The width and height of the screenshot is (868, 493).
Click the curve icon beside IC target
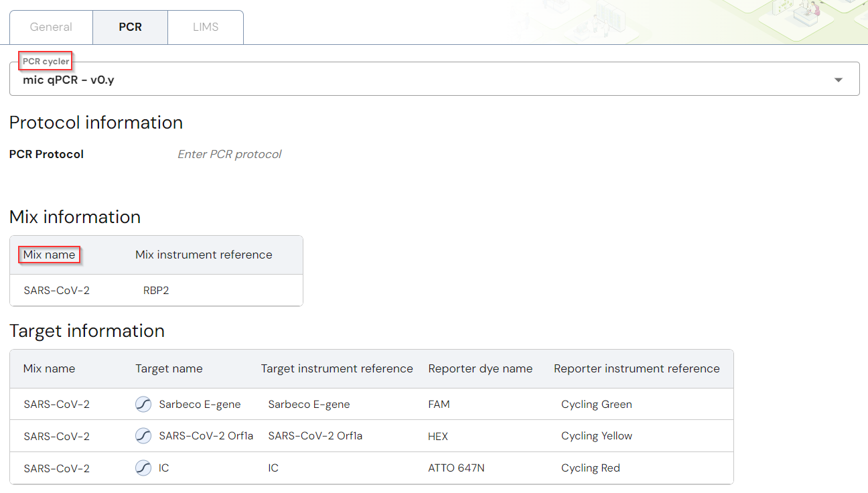click(143, 468)
